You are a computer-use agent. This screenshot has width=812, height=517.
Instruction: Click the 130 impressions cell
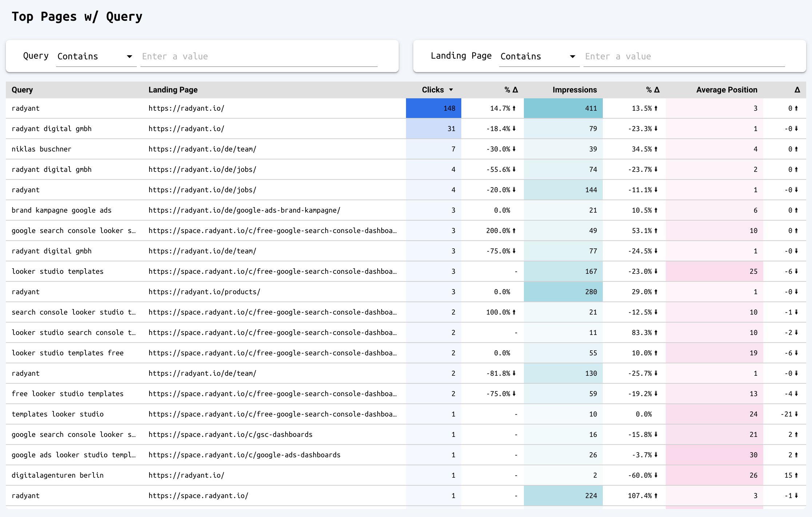563,373
